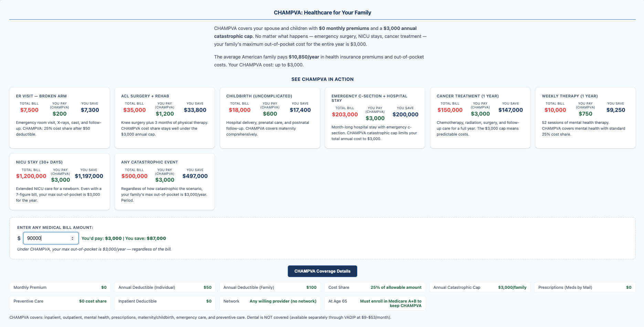Click the $200,000 savings amount

click(x=405, y=115)
